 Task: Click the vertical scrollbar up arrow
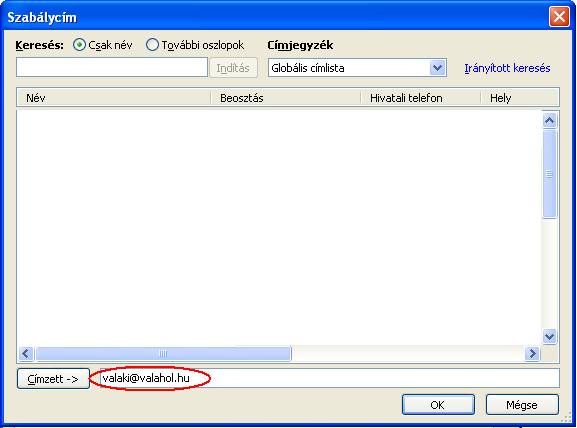[549, 120]
